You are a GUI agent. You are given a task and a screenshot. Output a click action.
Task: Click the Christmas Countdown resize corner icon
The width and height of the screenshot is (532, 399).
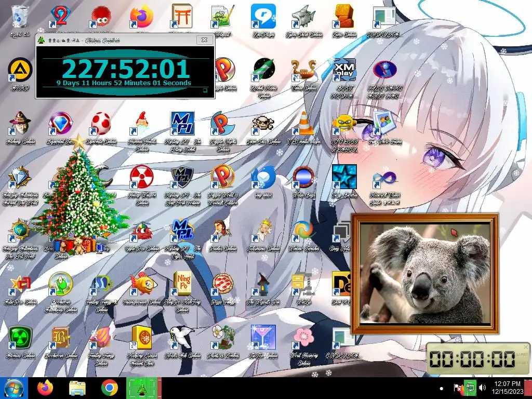pyautogui.click(x=205, y=90)
